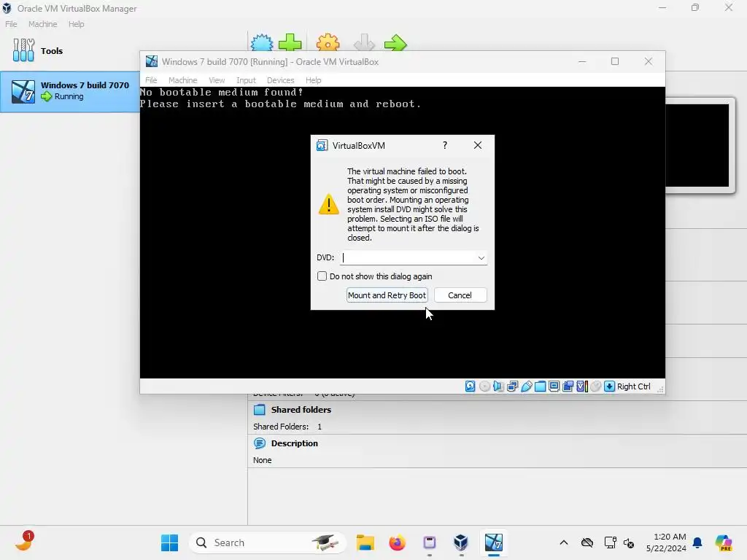Click the Description section icon
Image resolution: width=747 pixels, height=560 pixels.
[260, 443]
